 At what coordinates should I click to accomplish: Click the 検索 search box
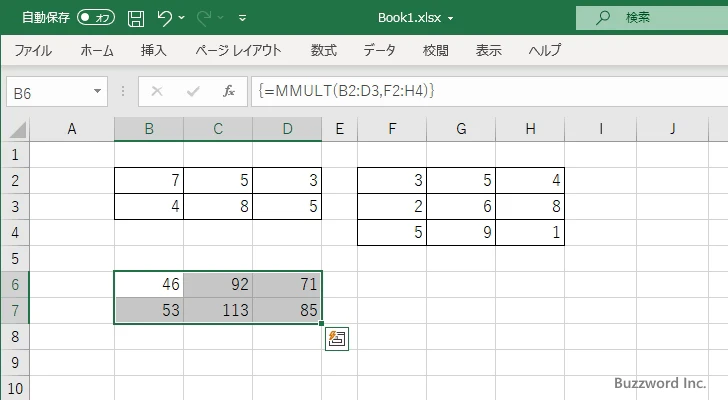[x=652, y=18]
